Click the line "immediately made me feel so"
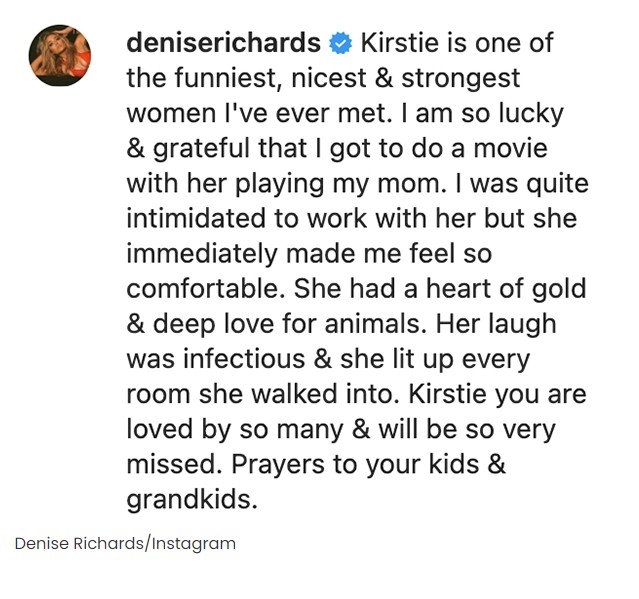The image size is (639, 599). (309, 253)
